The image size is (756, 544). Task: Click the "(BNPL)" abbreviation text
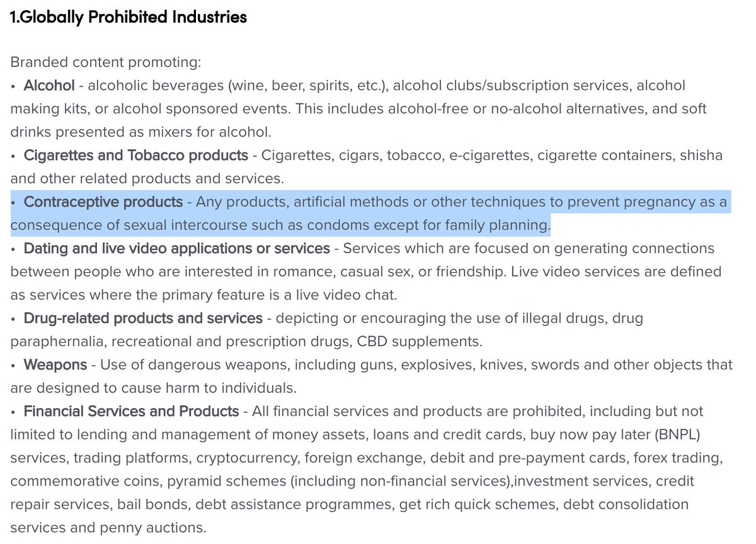tap(677, 434)
